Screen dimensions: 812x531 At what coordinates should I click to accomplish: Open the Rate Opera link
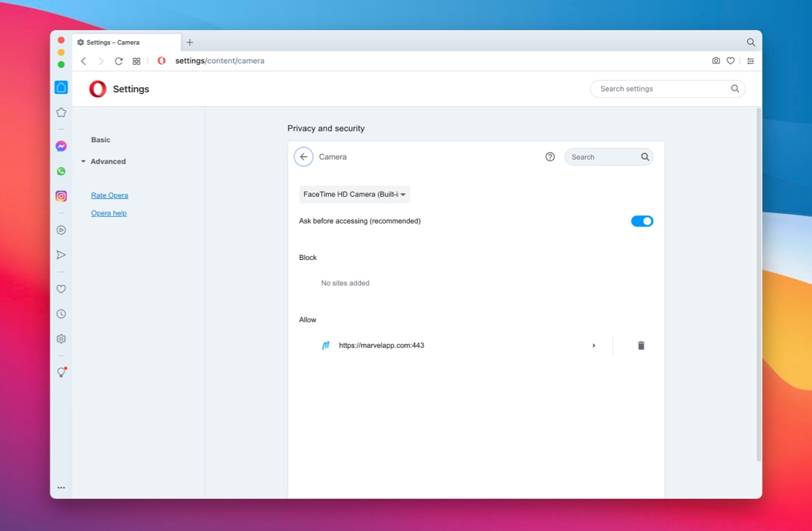(109, 195)
